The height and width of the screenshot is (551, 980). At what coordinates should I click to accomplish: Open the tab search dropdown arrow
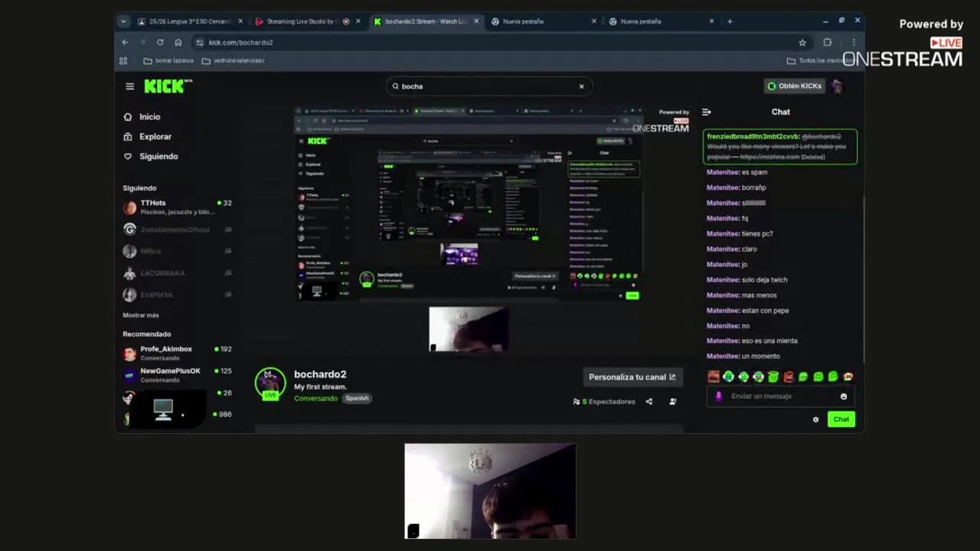[123, 21]
